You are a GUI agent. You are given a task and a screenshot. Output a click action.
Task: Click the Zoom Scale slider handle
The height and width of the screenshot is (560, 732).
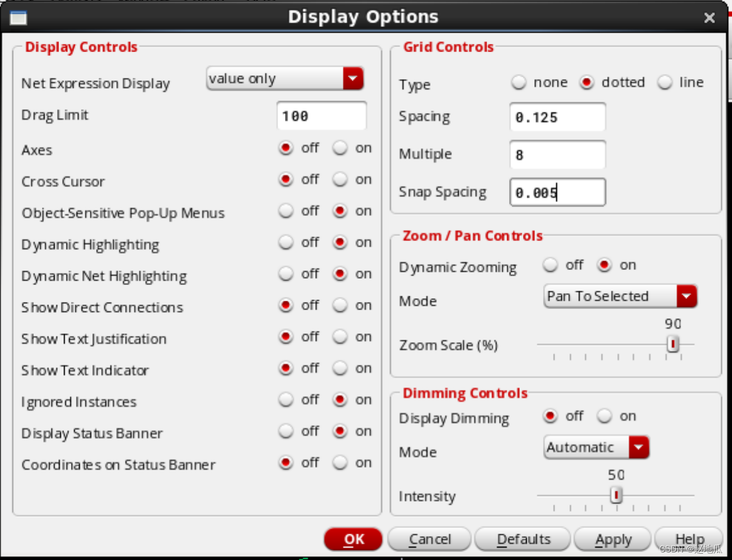(x=673, y=344)
